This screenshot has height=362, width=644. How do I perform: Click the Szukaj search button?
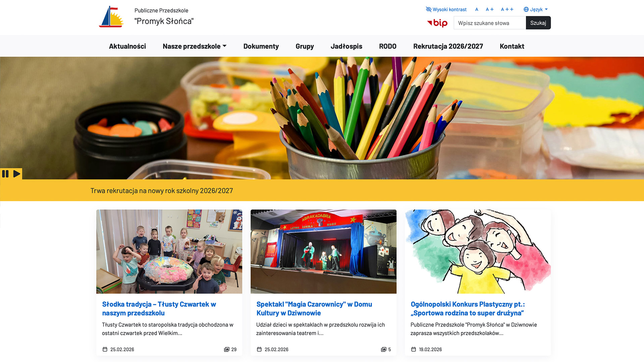(538, 23)
